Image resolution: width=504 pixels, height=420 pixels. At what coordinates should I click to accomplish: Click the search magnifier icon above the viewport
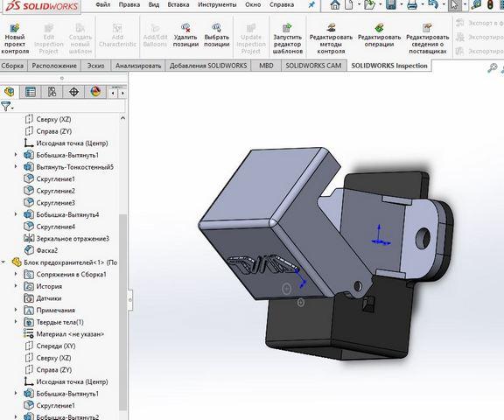492,68
